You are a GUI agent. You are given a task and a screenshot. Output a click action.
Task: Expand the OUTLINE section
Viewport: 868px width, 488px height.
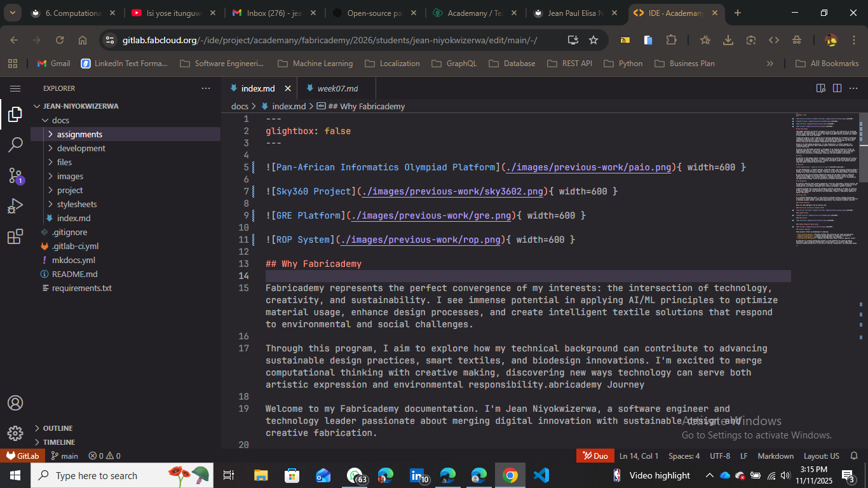click(x=57, y=428)
